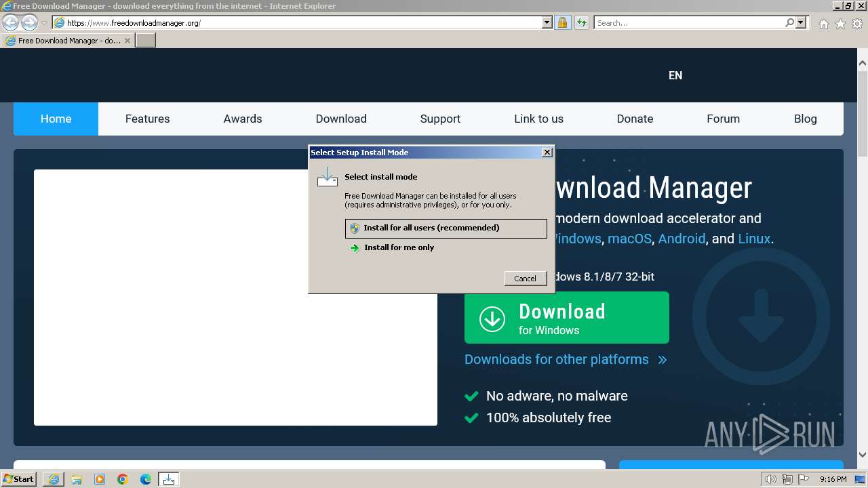Open the Blog navigation item
The width and height of the screenshot is (868, 488).
pyautogui.click(x=805, y=119)
